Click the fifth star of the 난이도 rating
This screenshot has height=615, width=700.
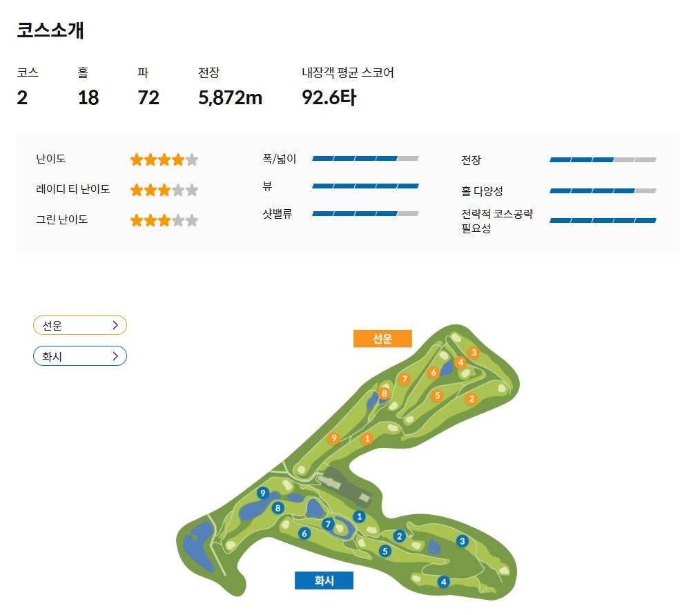[x=193, y=159]
